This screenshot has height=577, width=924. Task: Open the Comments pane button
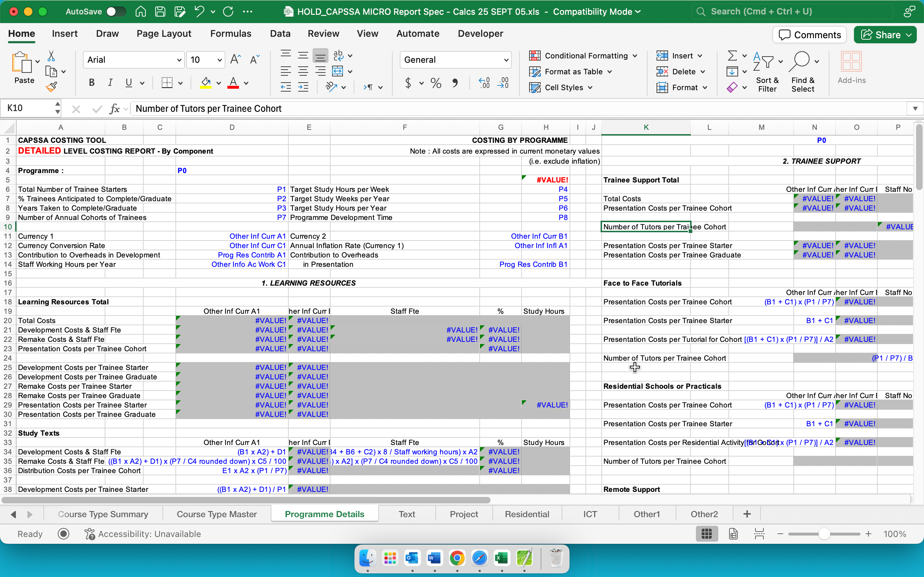pos(810,35)
